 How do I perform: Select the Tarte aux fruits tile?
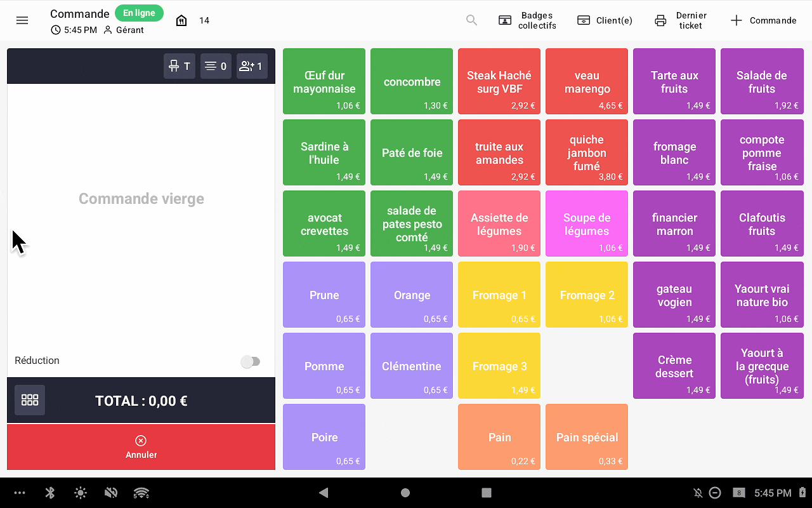click(x=674, y=81)
